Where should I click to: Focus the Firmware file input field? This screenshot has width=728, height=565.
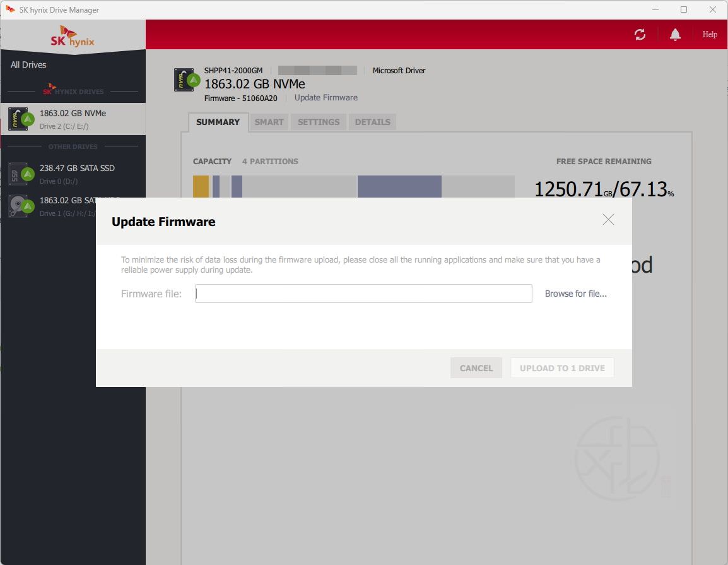click(363, 294)
